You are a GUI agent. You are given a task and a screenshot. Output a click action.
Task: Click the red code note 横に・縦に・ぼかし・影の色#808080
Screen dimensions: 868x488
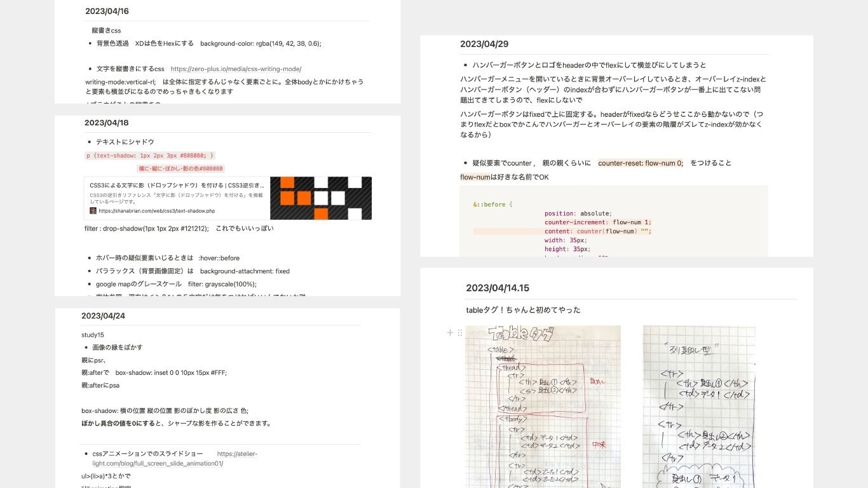pos(180,168)
